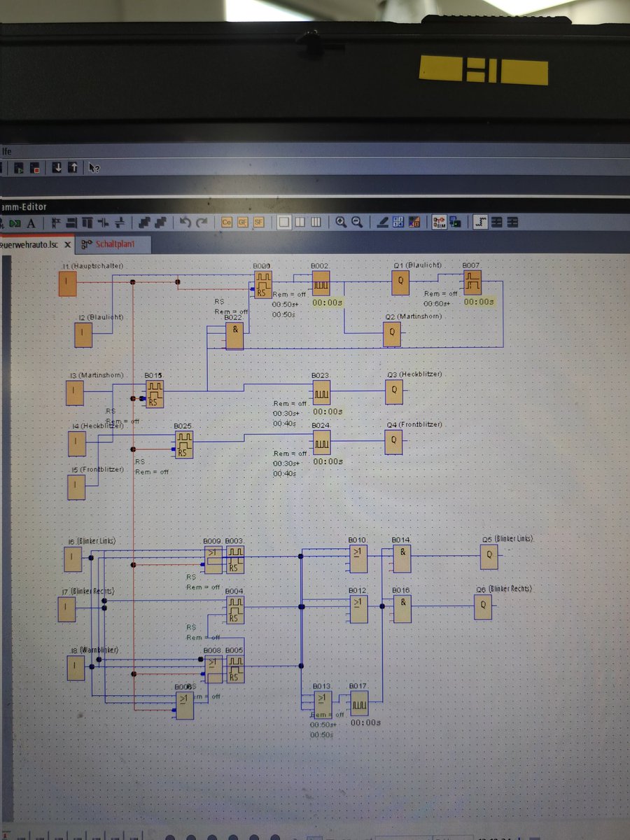Viewport: 630px width, 840px height.
Task: Select the two-window split view icon
Action: tap(300, 222)
